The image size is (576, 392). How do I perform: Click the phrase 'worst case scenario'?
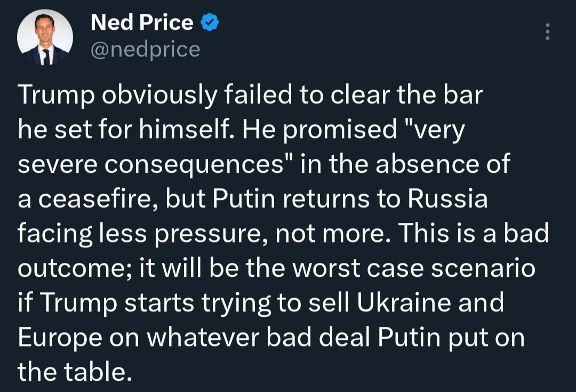[x=414, y=268]
